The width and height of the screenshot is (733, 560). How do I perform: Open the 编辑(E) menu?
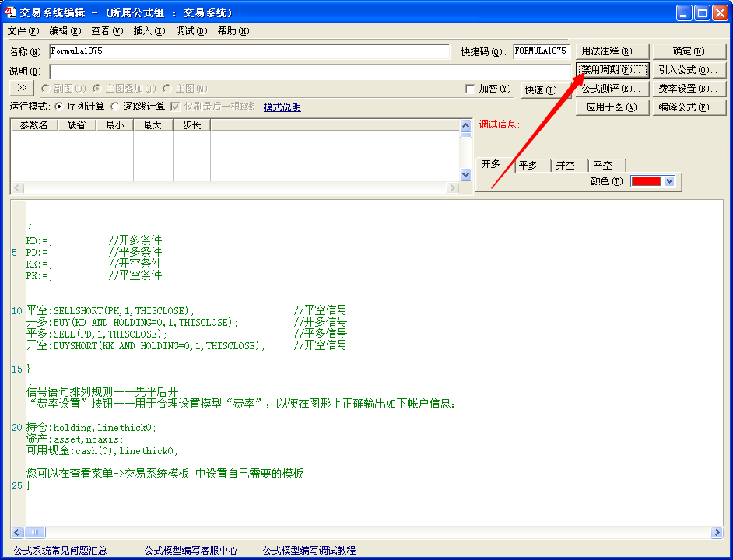click(65, 31)
